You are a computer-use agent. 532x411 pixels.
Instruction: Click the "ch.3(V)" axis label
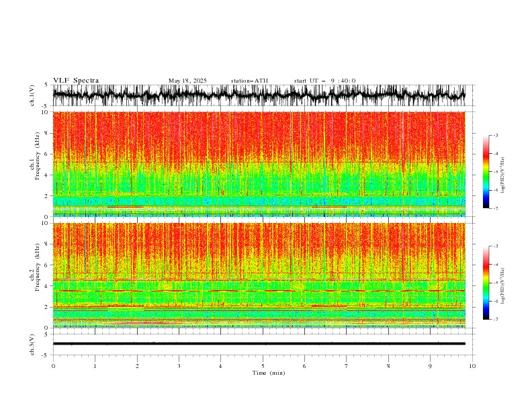(32, 345)
